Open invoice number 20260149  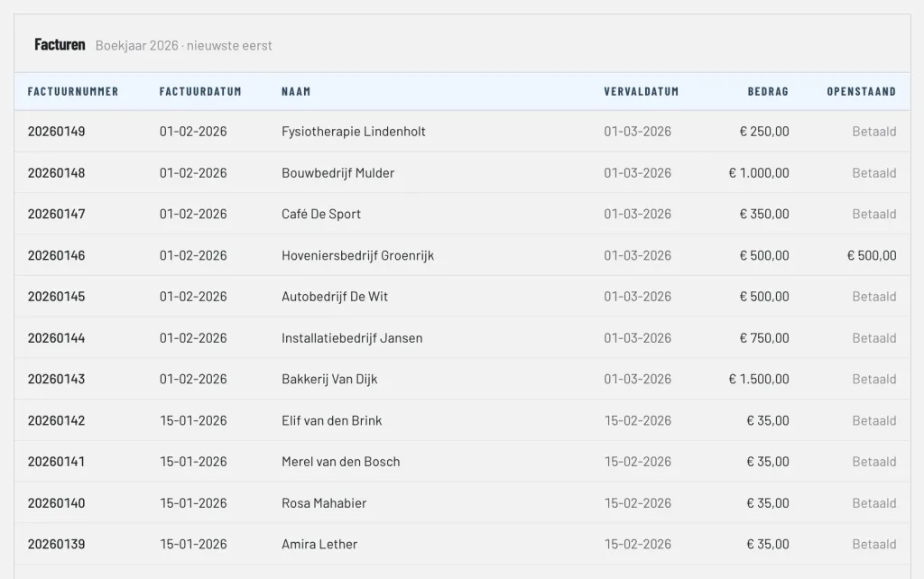(57, 132)
